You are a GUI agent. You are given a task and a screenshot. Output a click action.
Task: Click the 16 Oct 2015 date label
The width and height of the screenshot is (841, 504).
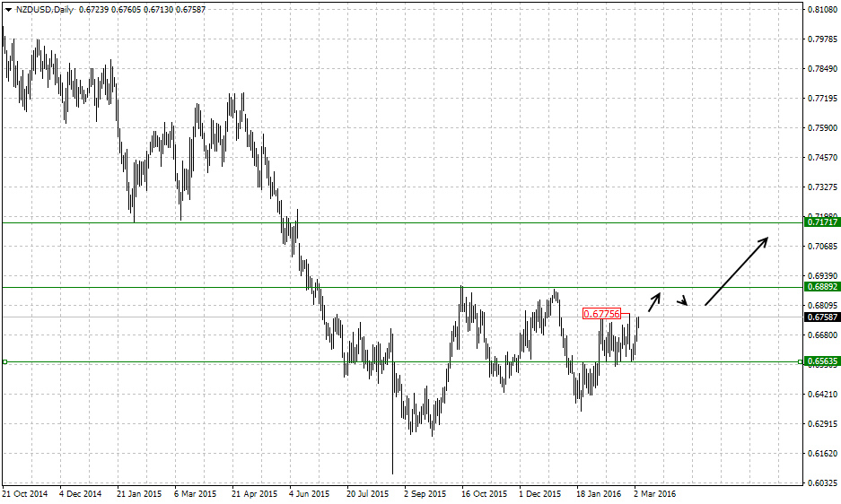[483, 493]
